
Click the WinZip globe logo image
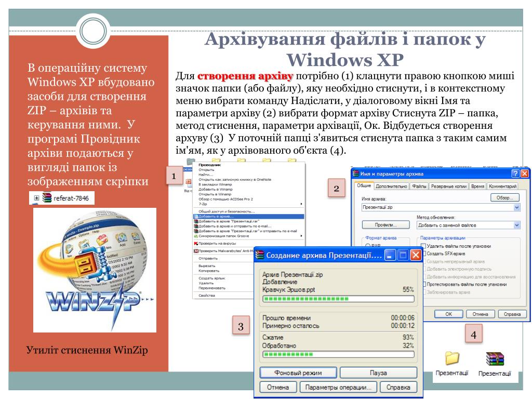pyautogui.click(x=95, y=270)
